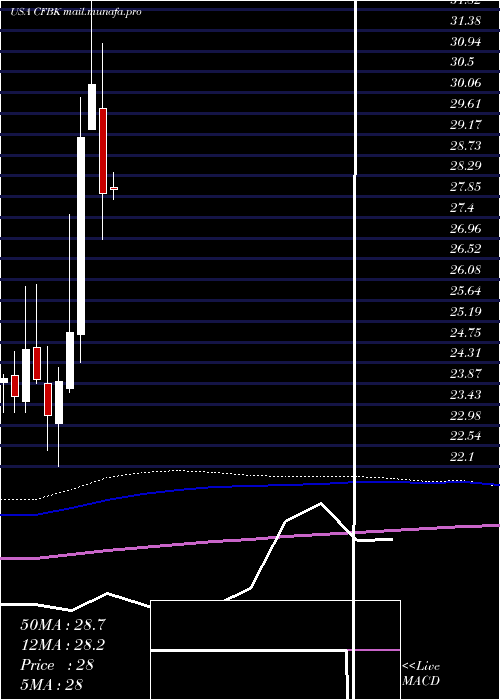
Task: Click the 26.52 price axis label
Action: [x=466, y=249]
